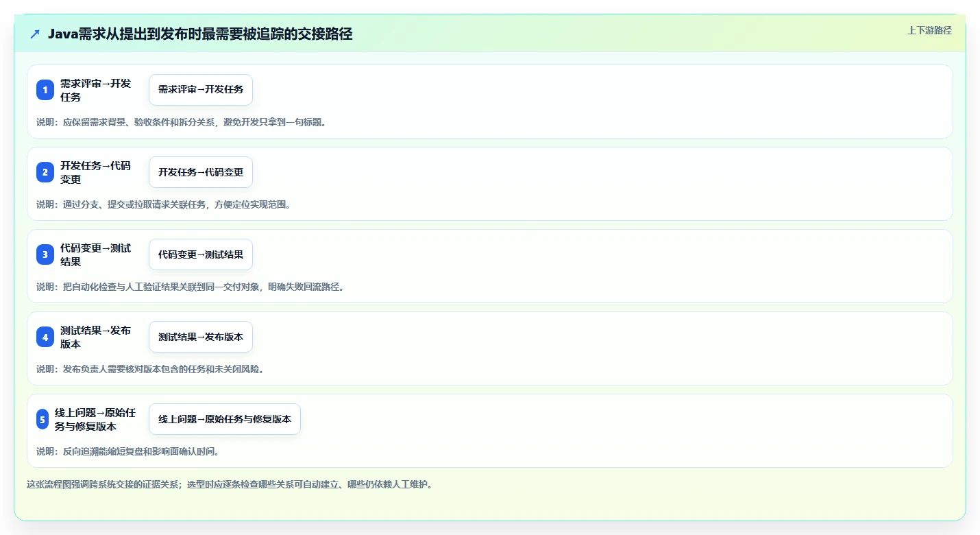This screenshot has height=535, width=980.
Task: Click the description 把自动化检查与人工验证结果关联
Action: [x=191, y=287]
